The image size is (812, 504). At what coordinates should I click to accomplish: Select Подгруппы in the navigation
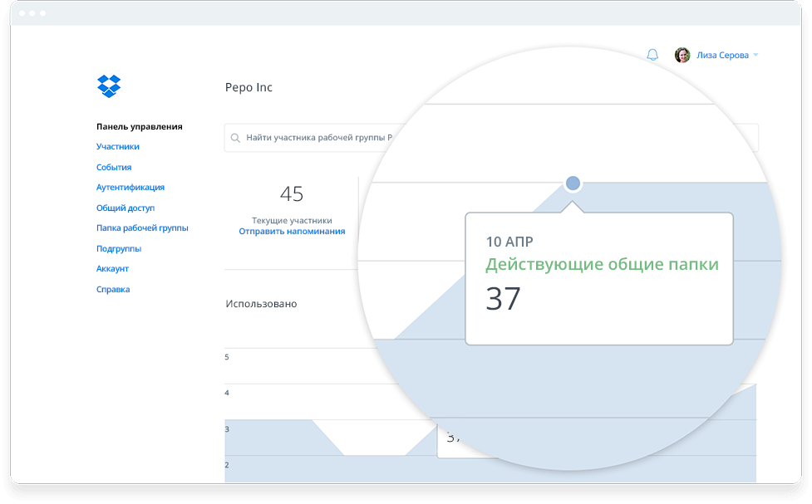(x=120, y=248)
